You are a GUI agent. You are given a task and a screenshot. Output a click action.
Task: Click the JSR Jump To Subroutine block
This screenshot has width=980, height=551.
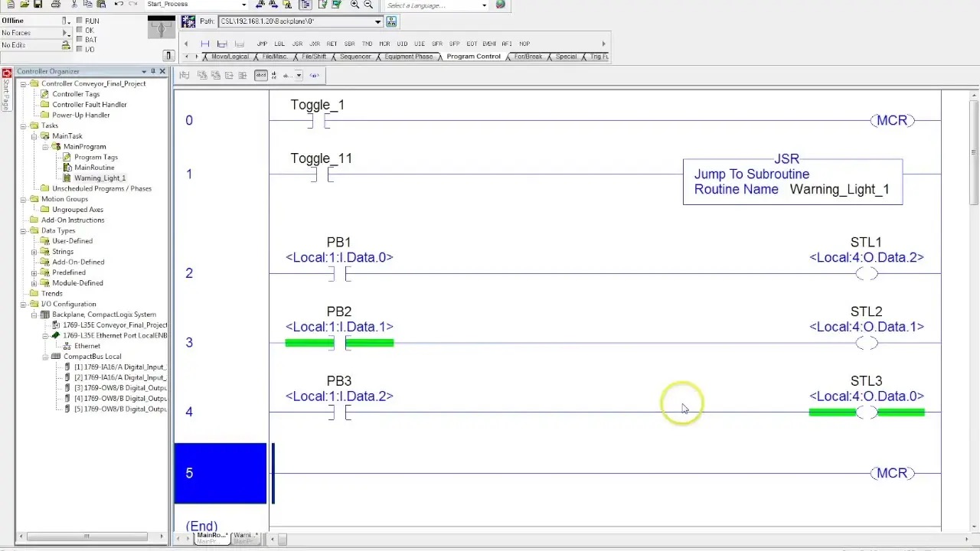pyautogui.click(x=792, y=181)
